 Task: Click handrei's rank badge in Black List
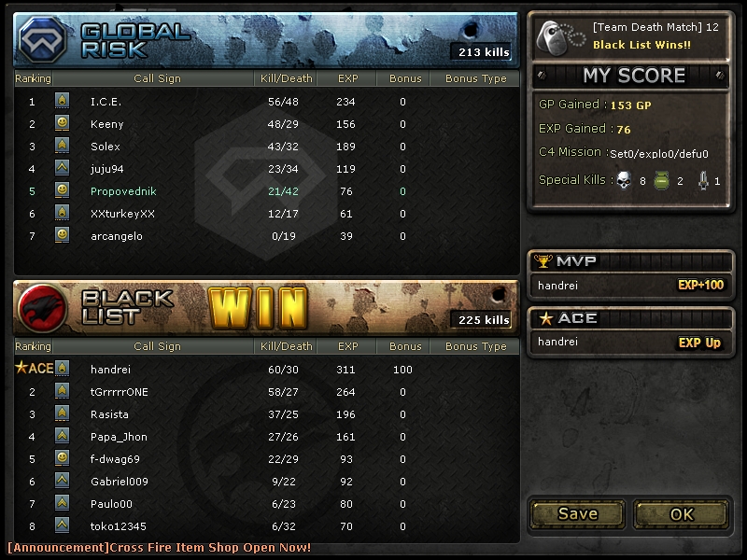[x=62, y=369]
